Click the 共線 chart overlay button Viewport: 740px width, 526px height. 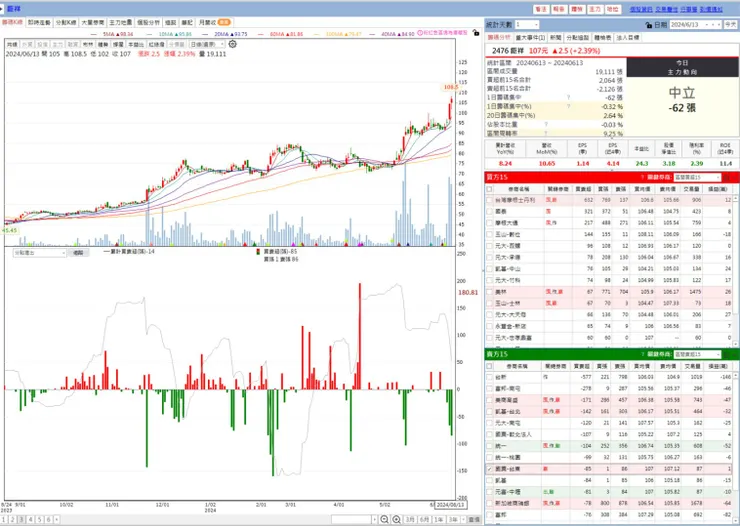[x=12, y=44]
